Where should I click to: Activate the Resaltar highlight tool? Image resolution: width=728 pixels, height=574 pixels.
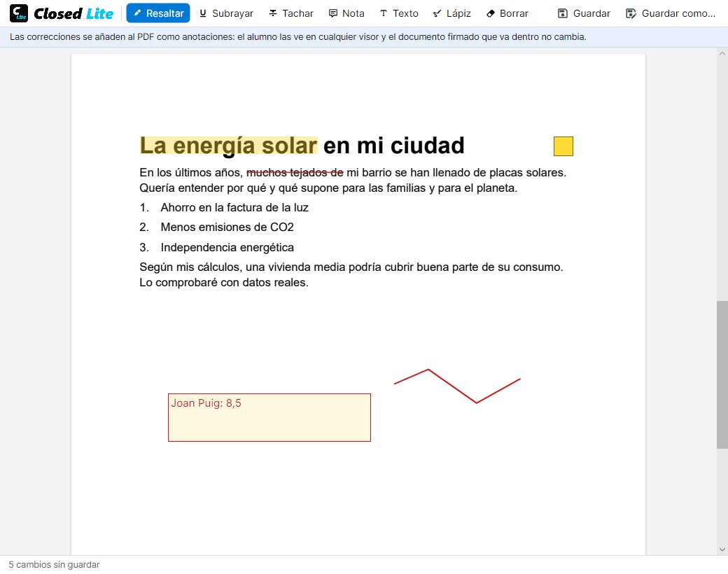tap(158, 13)
